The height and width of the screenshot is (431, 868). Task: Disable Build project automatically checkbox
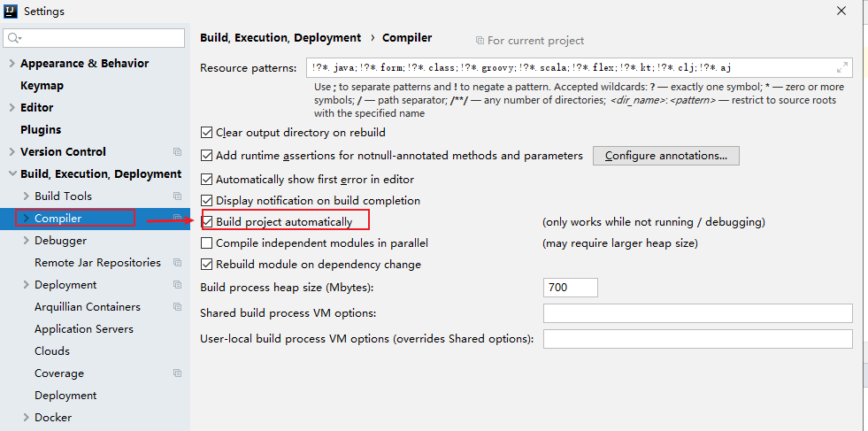pyautogui.click(x=206, y=222)
